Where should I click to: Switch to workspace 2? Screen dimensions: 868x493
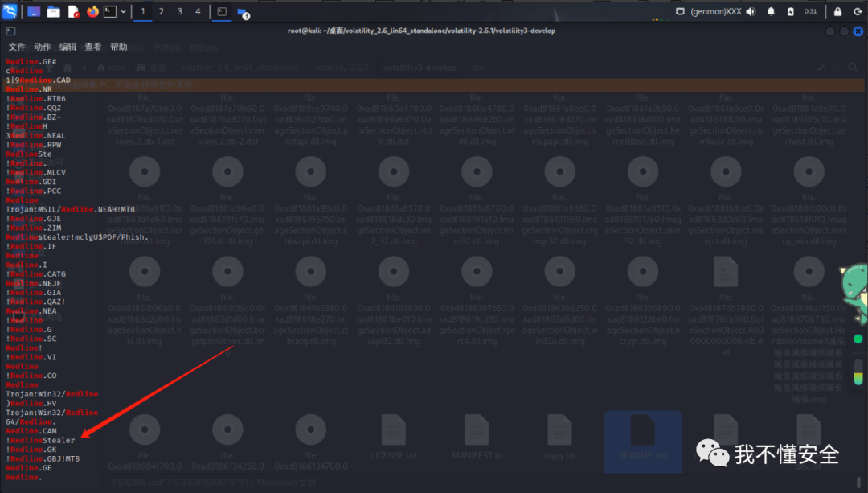click(x=161, y=11)
